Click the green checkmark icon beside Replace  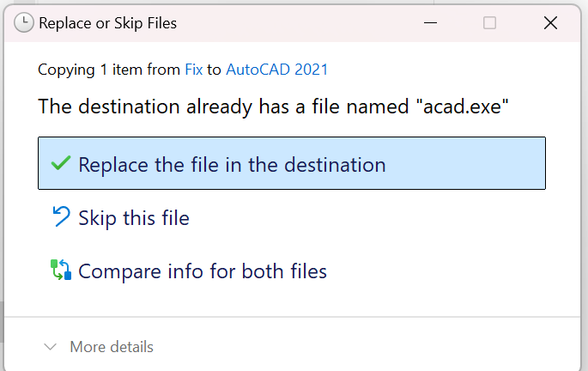(60, 163)
